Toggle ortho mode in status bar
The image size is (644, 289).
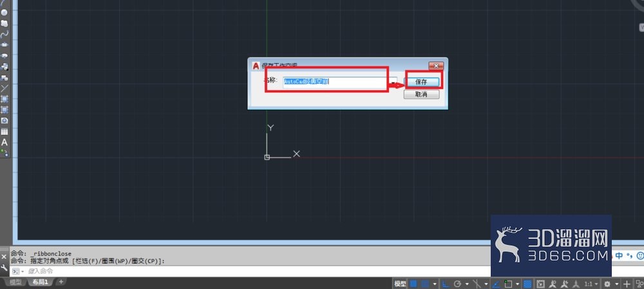point(446,284)
